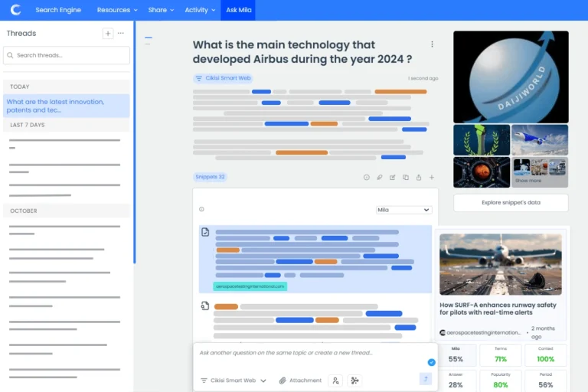Switch to the Ask Mila tab
The image size is (588, 392).
[238, 10]
